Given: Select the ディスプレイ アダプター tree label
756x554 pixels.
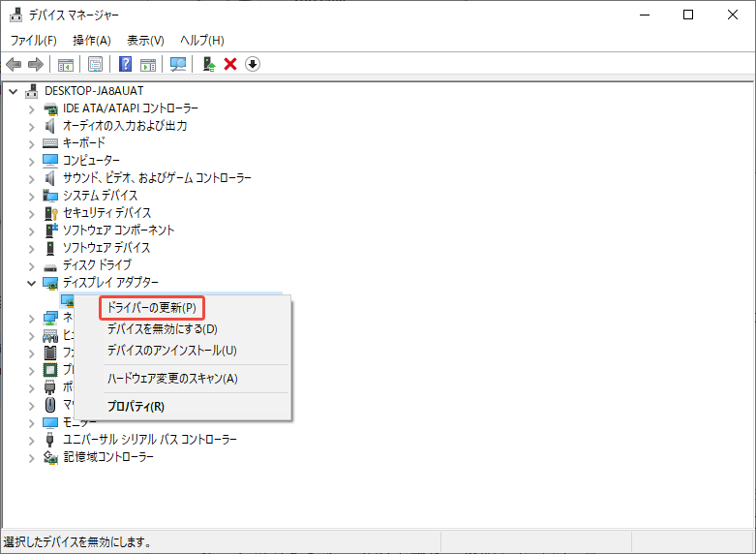Looking at the screenshot, I should click(x=110, y=282).
